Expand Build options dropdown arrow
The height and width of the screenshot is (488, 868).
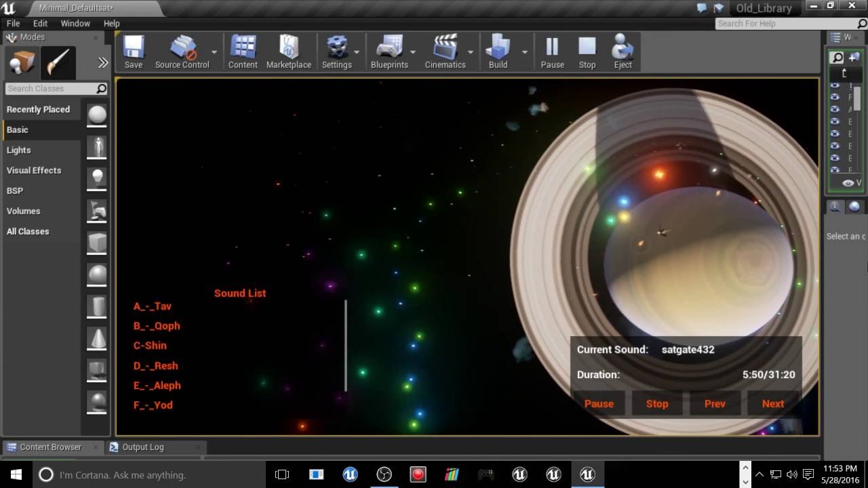[x=524, y=52]
